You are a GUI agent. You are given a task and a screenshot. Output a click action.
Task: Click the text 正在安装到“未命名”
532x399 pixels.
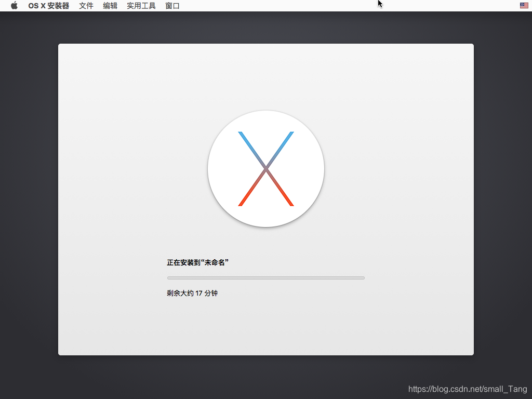(x=197, y=262)
